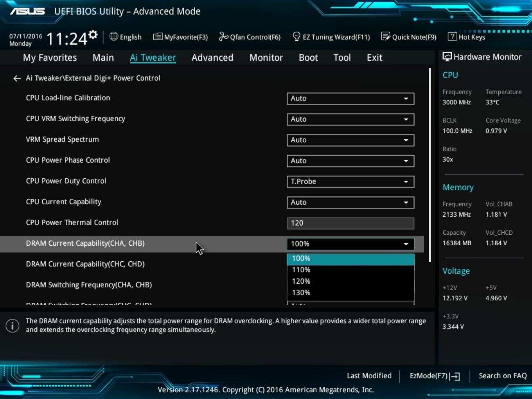This screenshot has height=399, width=532.
Task: Expand the VRM Spread Spectrum dropdown
Action: pyautogui.click(x=350, y=140)
